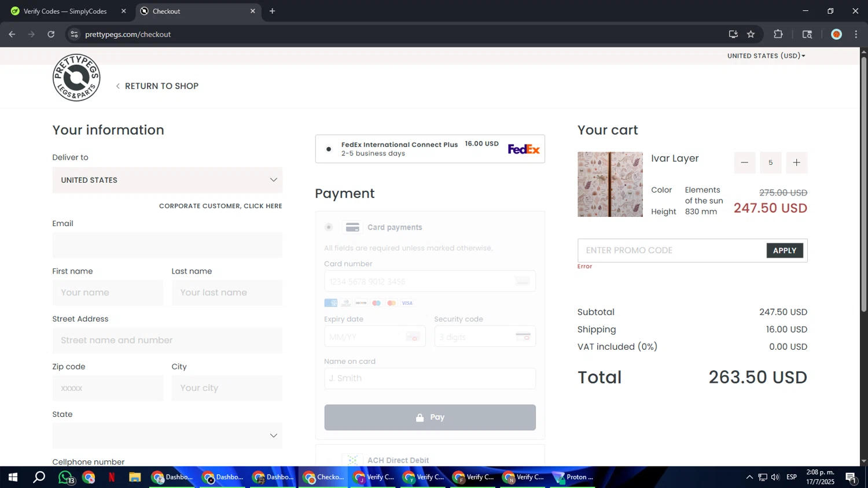Click the Security code field

click(485, 337)
